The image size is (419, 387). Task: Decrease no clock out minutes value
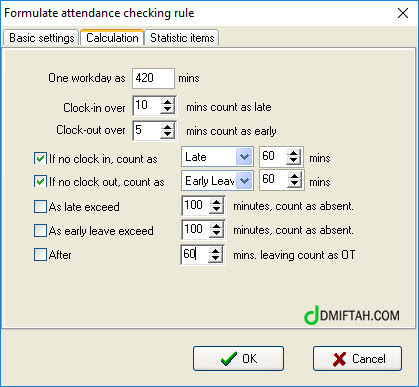294,184
